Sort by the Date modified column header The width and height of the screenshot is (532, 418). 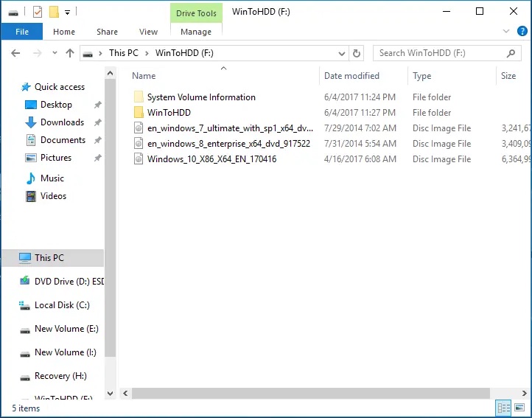pyautogui.click(x=351, y=76)
